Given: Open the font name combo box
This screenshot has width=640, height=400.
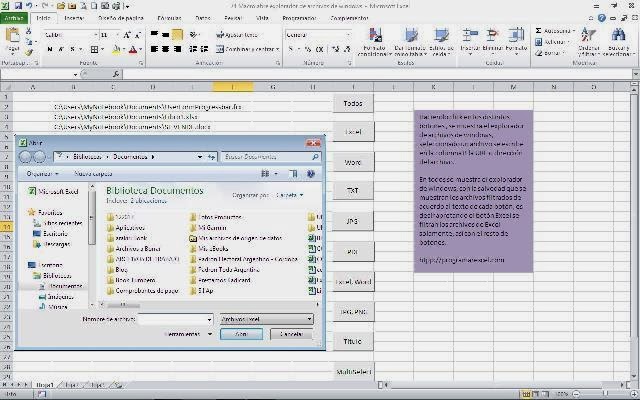Looking at the screenshot, I should [x=71, y=35].
